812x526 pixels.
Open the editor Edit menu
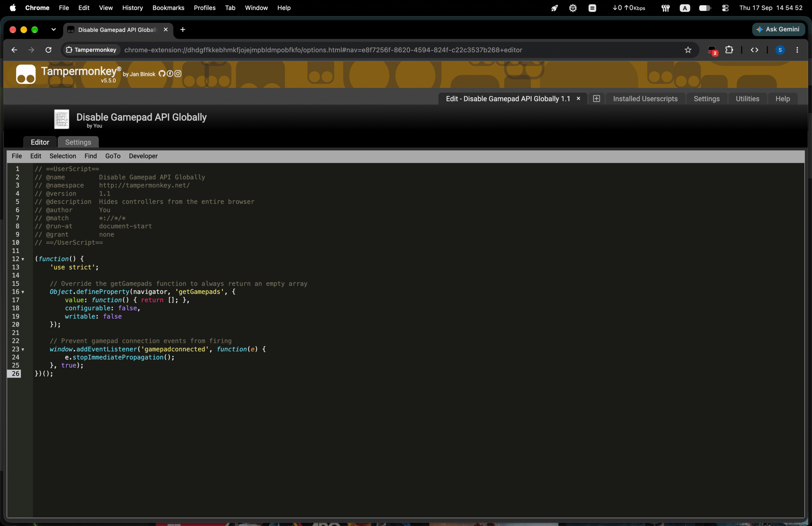[36, 156]
